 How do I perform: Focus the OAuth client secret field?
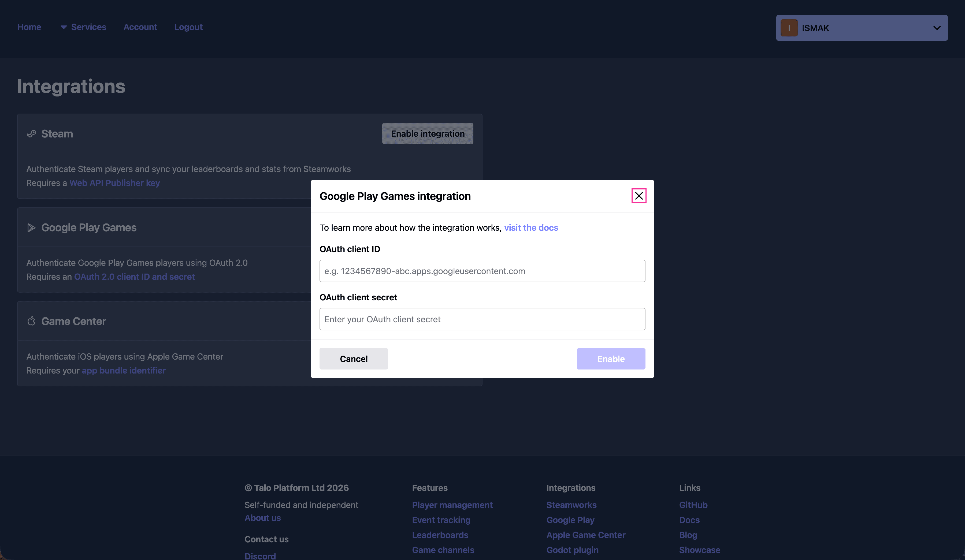coord(482,319)
